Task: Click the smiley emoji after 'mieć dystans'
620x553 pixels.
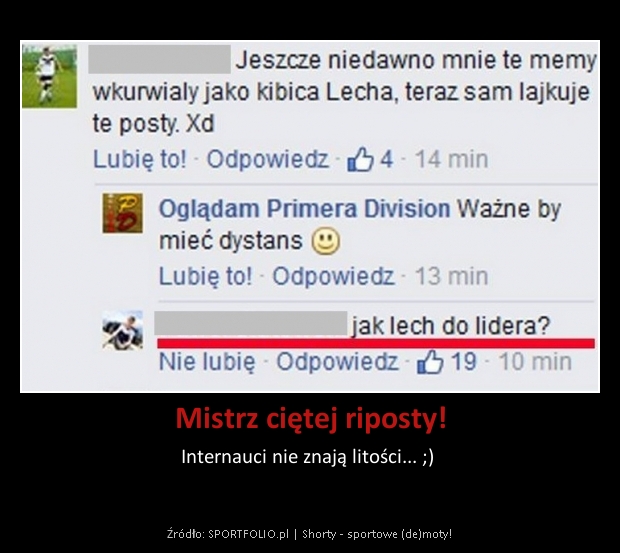Action: coord(325,241)
